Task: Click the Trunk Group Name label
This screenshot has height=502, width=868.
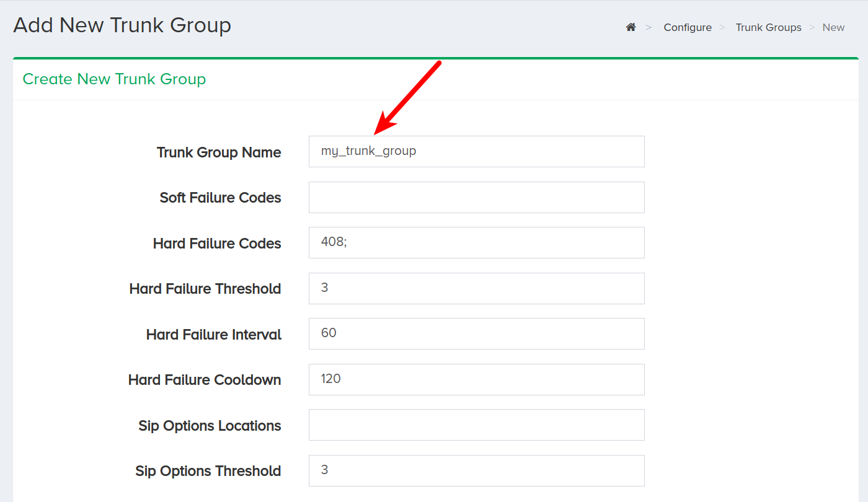Action: point(219,152)
